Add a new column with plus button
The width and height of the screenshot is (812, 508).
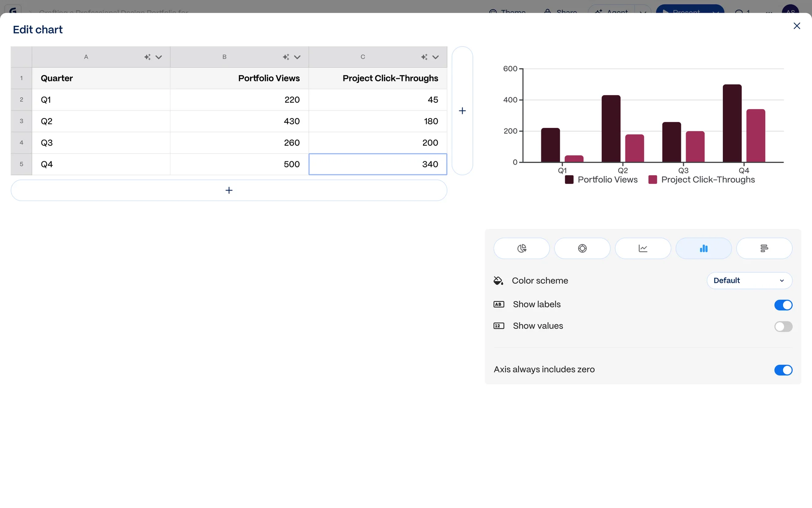click(x=462, y=111)
